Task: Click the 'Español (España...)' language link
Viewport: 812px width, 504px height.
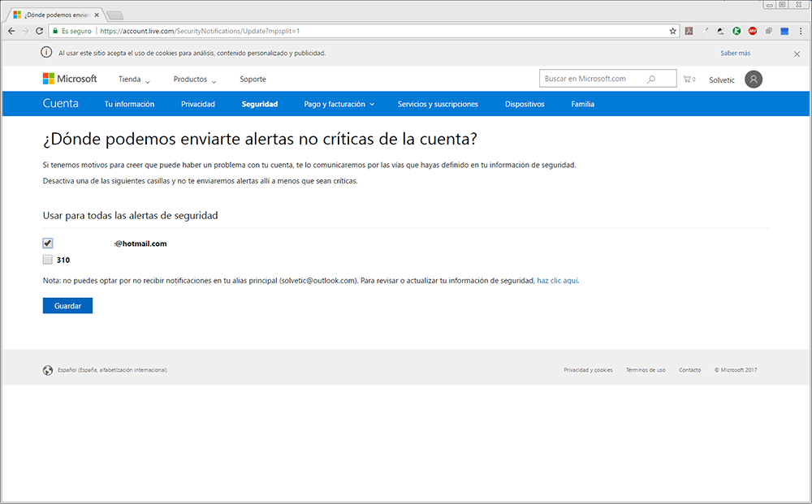Action: click(112, 370)
